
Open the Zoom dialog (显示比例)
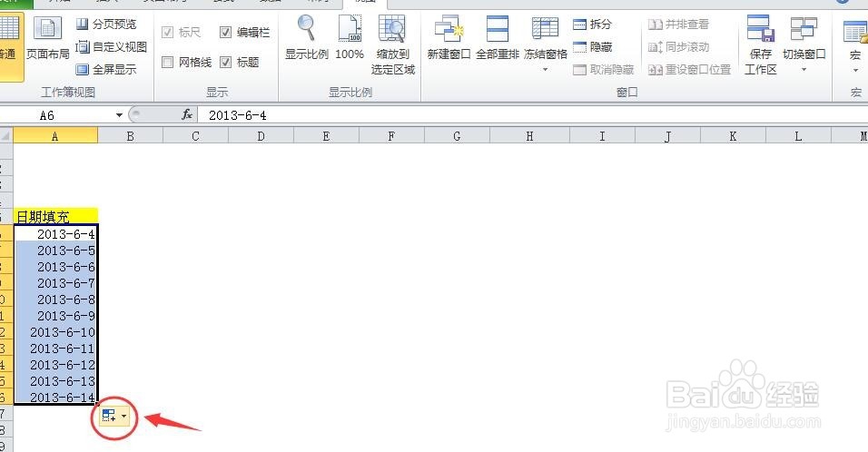tap(306, 37)
